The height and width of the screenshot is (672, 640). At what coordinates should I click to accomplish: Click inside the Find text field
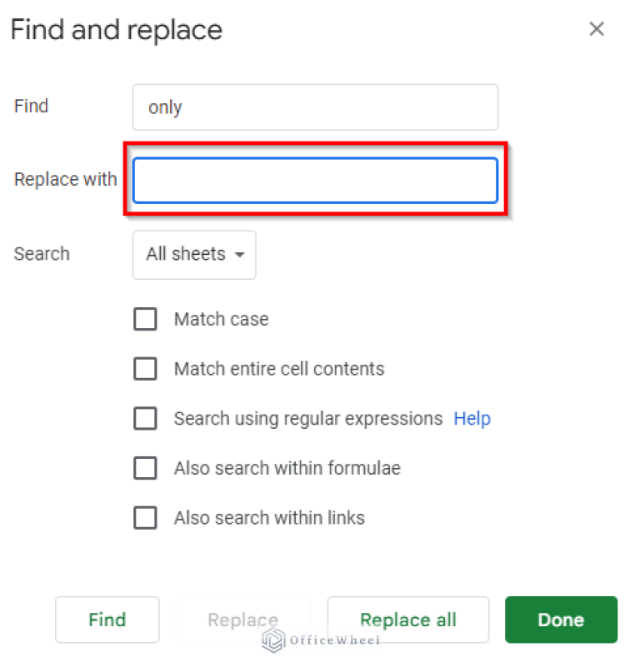(x=314, y=107)
